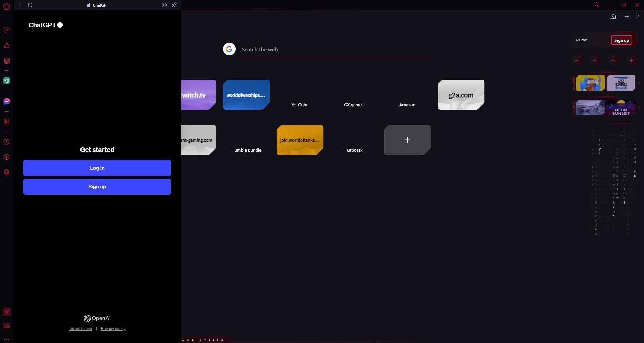This screenshot has height=343, width=644.
Task: Open the Player sidebar icon
Action: [6, 122]
